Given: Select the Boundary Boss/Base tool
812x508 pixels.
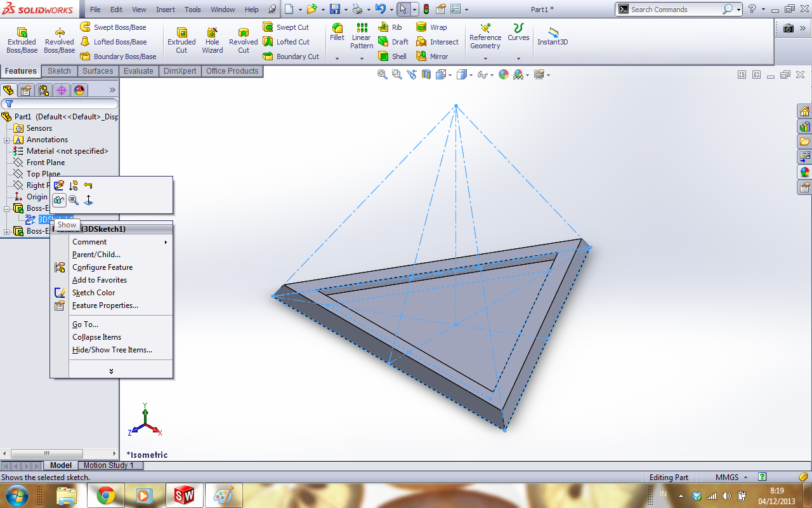Looking at the screenshot, I should 118,57.
